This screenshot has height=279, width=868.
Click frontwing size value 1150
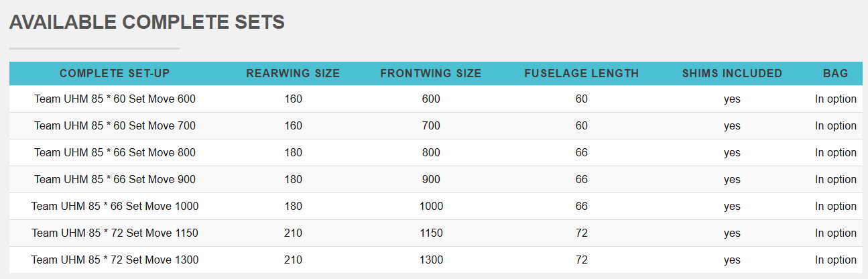click(x=431, y=233)
